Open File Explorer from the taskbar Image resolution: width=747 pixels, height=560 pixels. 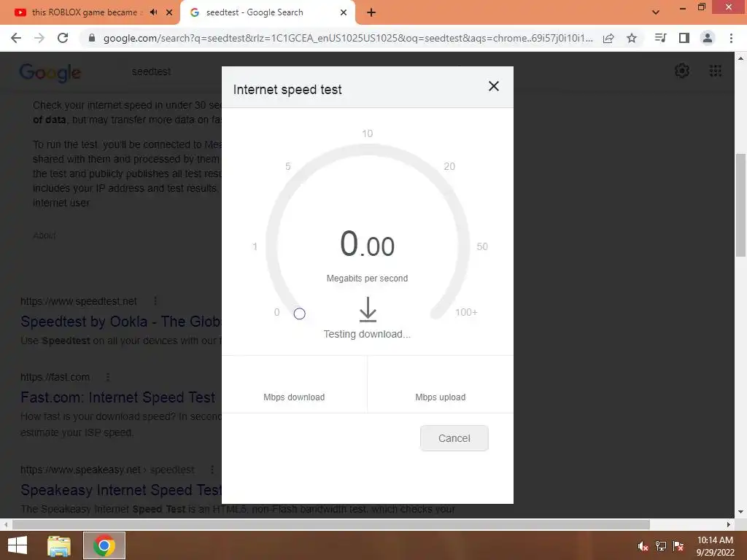[58, 545]
